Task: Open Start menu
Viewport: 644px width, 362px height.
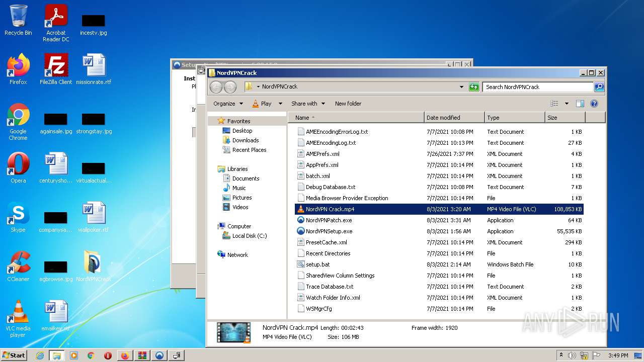Action: (14, 355)
